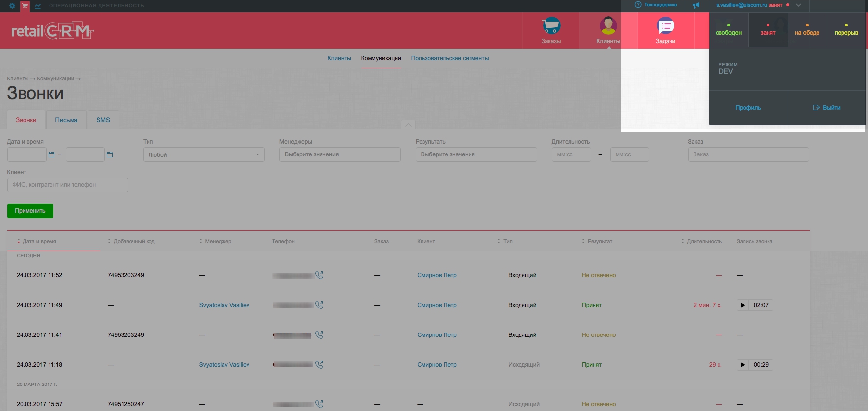
Task: Focus the end date input field
Action: (85, 154)
